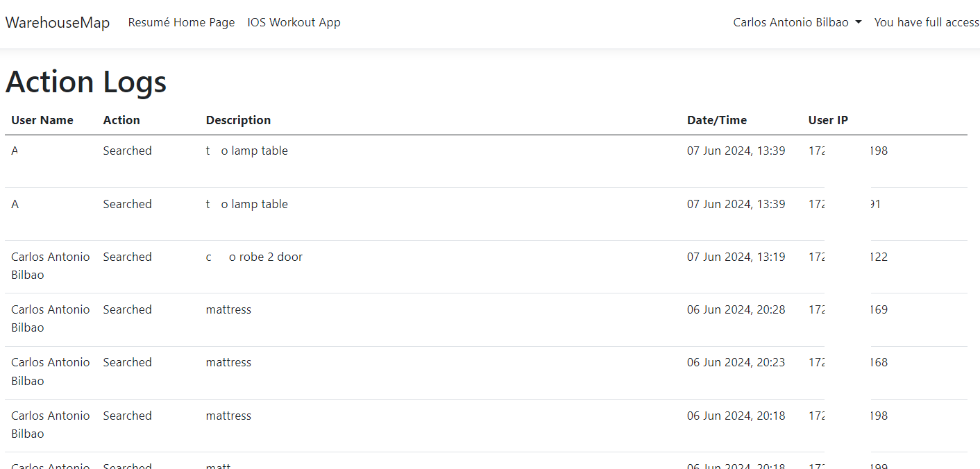Click the Action column header

(121, 120)
